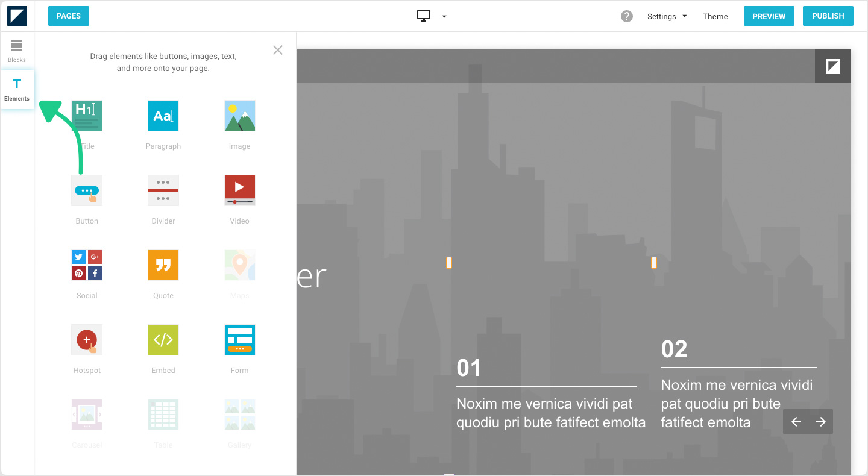Open the help question mark icon

pos(627,16)
